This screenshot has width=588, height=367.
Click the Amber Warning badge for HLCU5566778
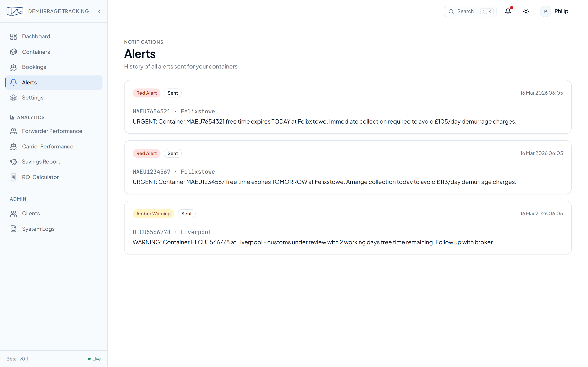coord(153,213)
